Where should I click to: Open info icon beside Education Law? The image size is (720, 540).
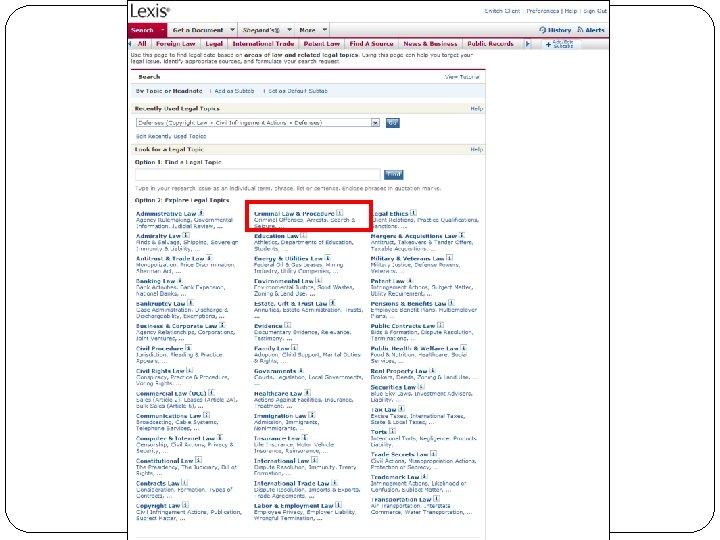point(304,236)
